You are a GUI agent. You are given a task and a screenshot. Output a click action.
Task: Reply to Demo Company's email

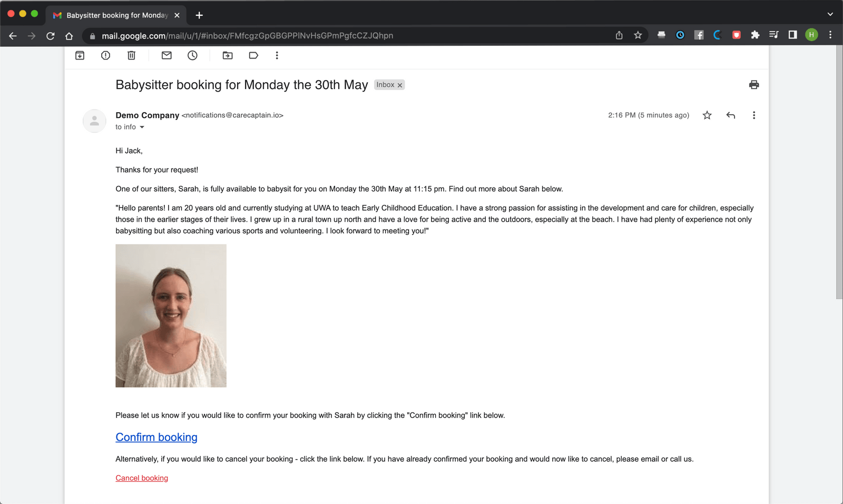coord(730,115)
